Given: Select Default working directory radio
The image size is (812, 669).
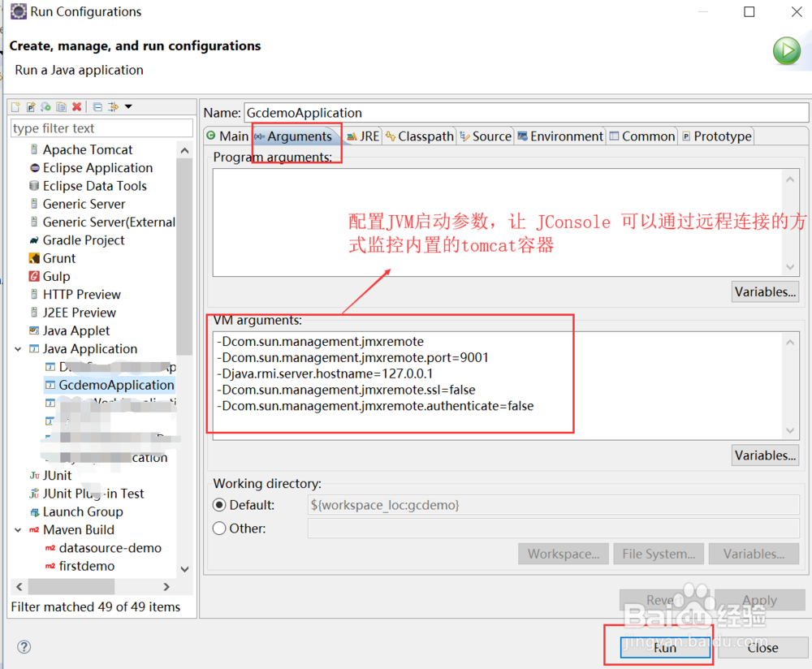Looking at the screenshot, I should (219, 505).
